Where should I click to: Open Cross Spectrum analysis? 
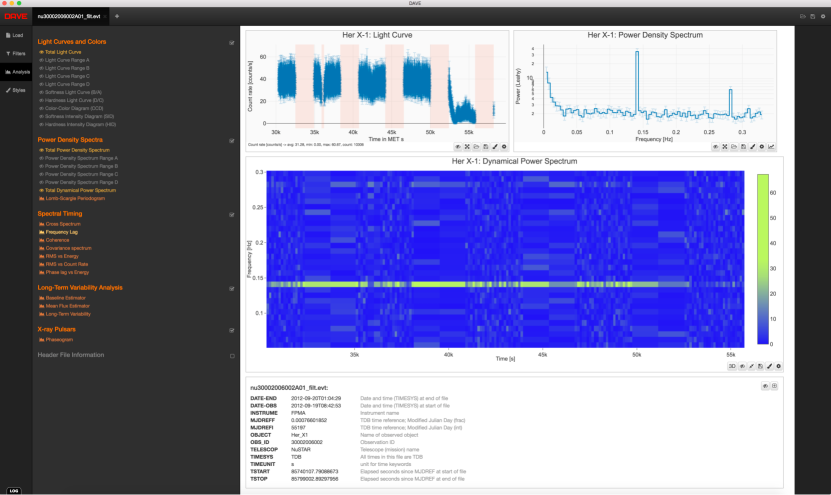point(59,224)
